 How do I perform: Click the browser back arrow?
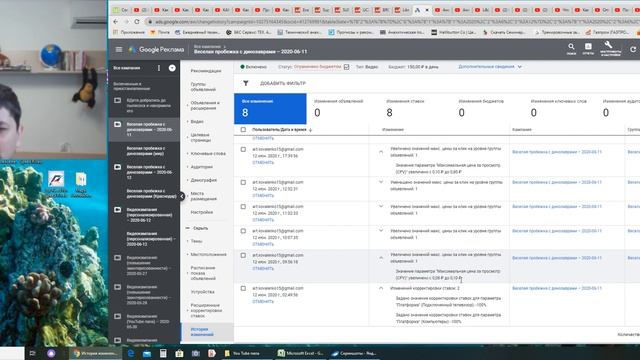[x=116, y=22]
